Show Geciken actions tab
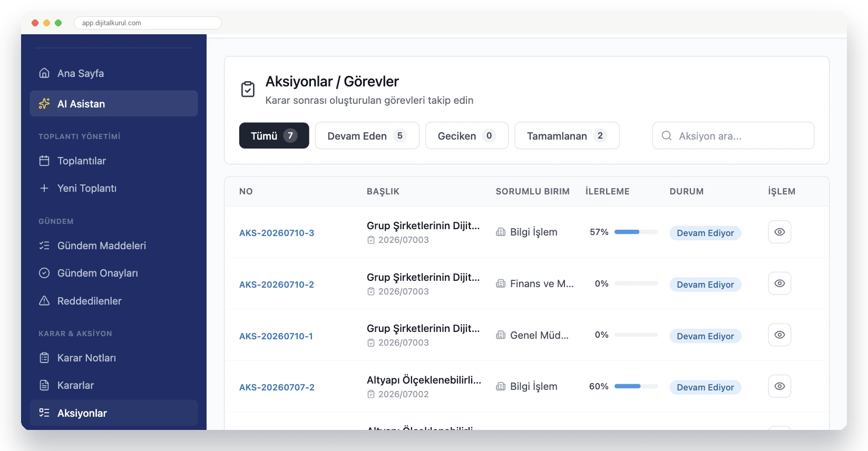 467,136
